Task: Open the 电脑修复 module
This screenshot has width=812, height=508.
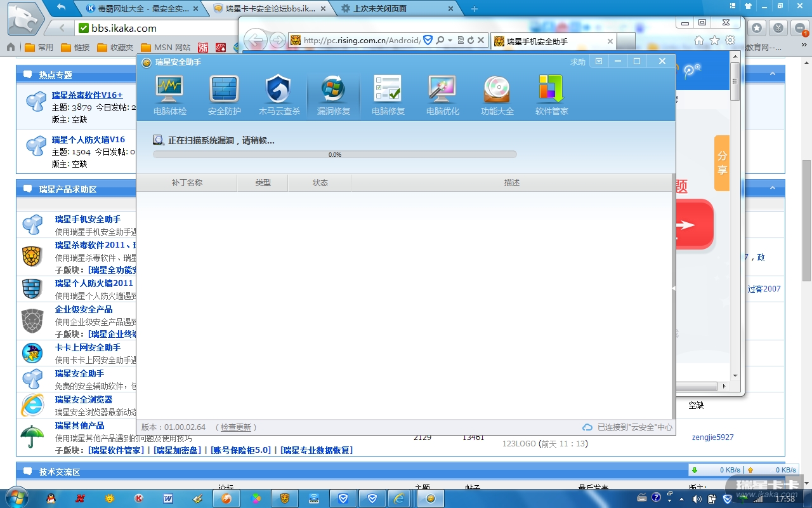Action: tap(388, 96)
